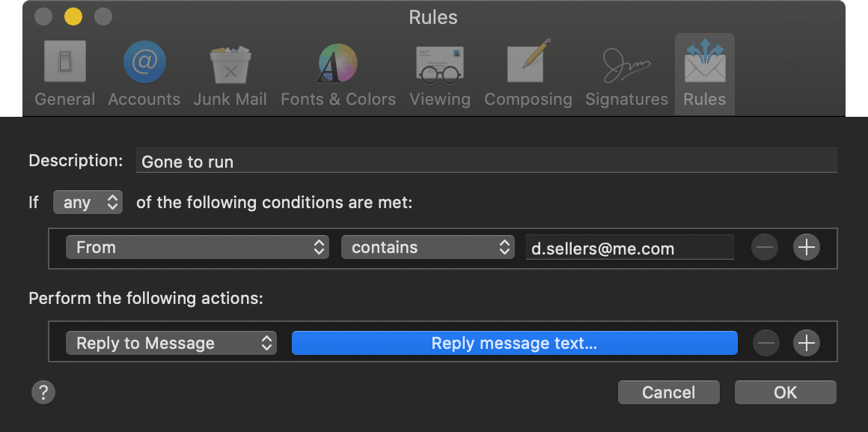Image resolution: width=868 pixels, height=432 pixels.
Task: Open the General preferences pane
Action: [x=65, y=73]
